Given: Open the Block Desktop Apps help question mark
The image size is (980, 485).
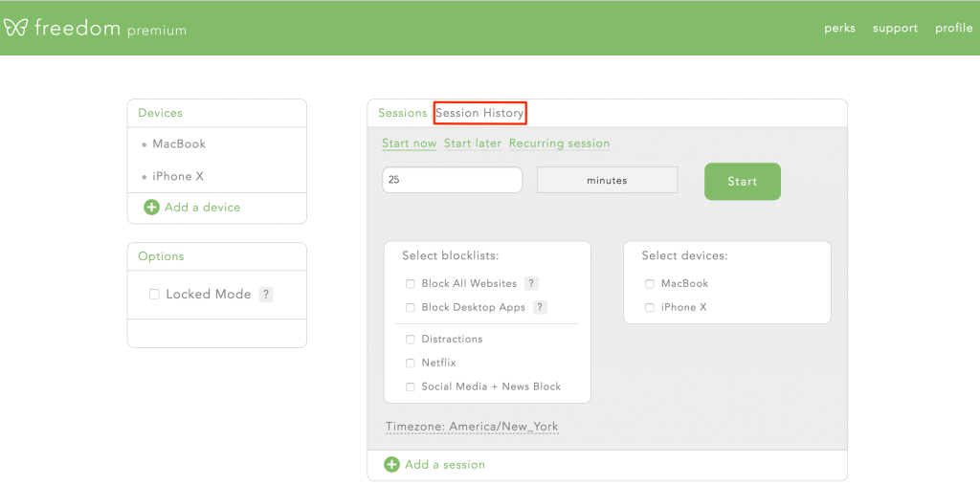Looking at the screenshot, I should pyautogui.click(x=540, y=307).
